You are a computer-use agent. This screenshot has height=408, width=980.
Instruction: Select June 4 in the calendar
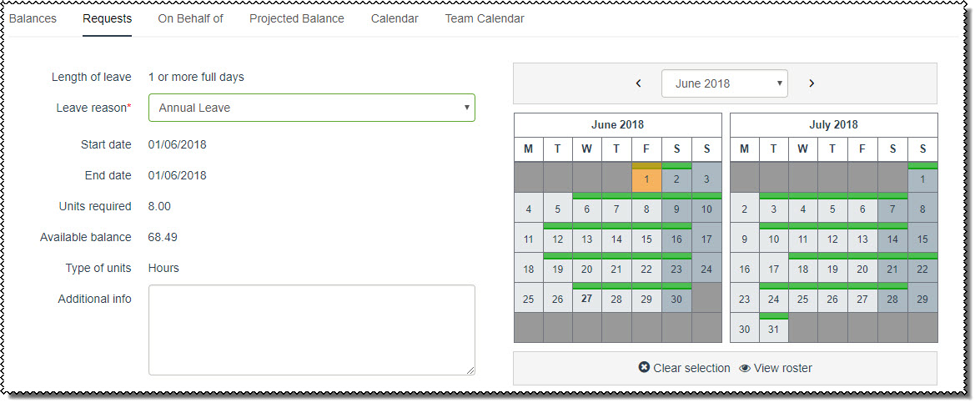click(528, 209)
